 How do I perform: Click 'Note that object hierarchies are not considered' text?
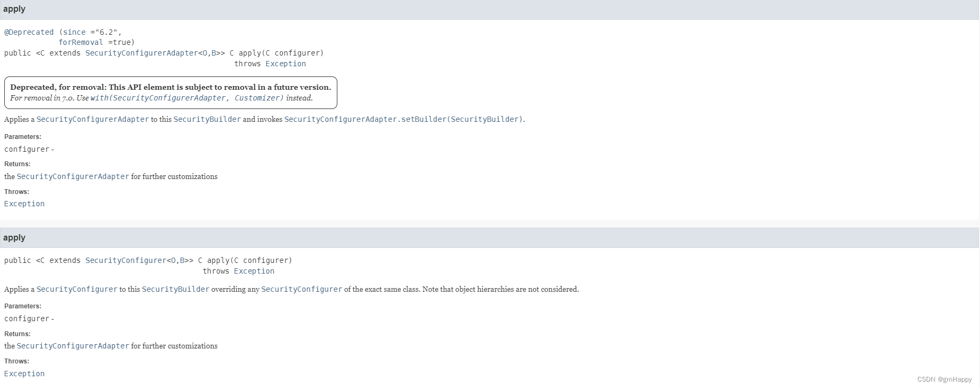pos(500,289)
